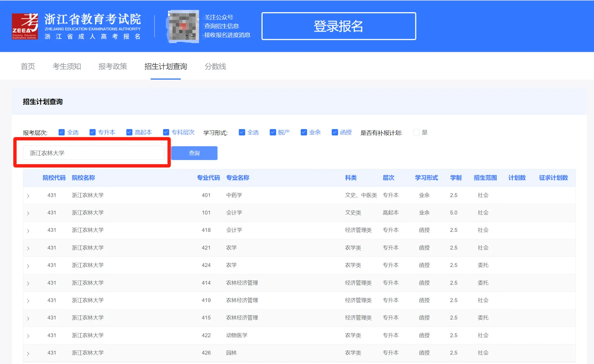Screen dimensions: 594x364
Task: Expand the 419 农林经济管理 row
Action: coord(28,301)
